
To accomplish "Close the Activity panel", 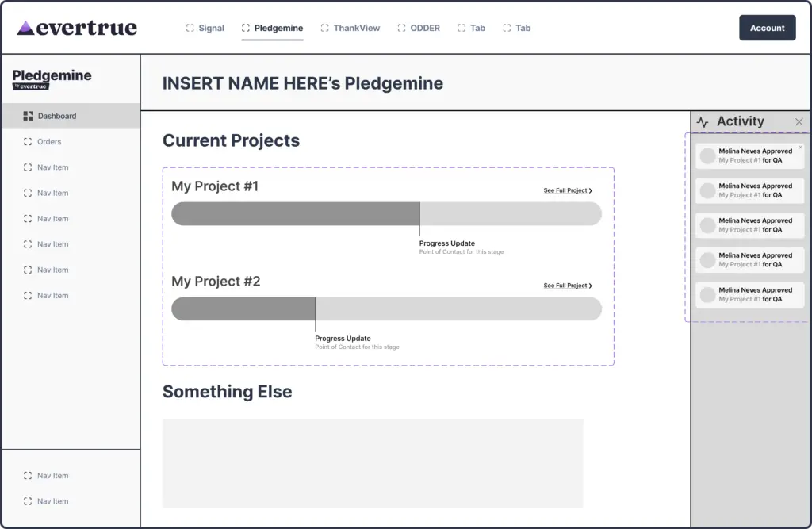I will [799, 122].
